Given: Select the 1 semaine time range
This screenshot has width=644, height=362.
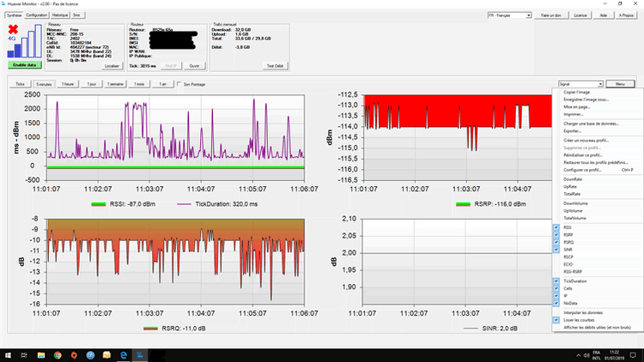Looking at the screenshot, I should pyautogui.click(x=115, y=84).
